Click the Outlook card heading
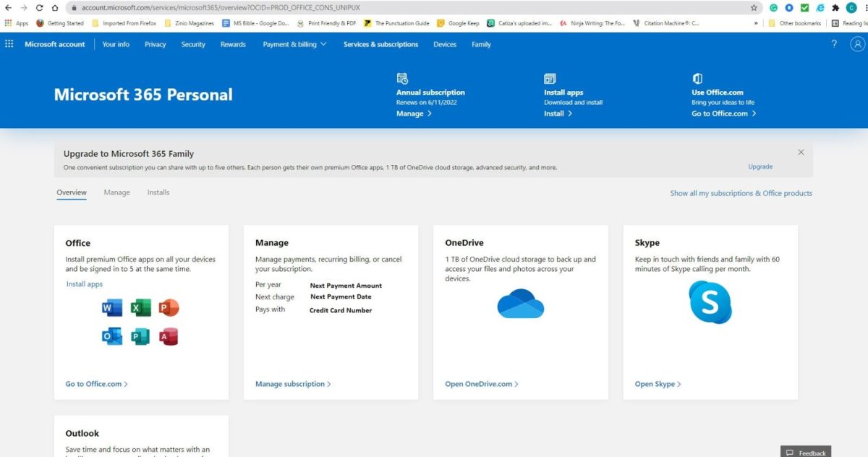This screenshot has width=868, height=457. (82, 433)
